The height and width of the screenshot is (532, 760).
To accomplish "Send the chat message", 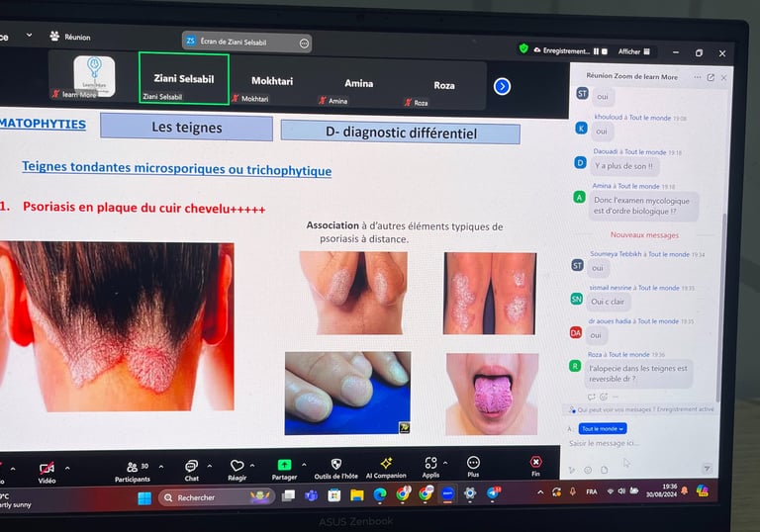I will tap(707, 469).
